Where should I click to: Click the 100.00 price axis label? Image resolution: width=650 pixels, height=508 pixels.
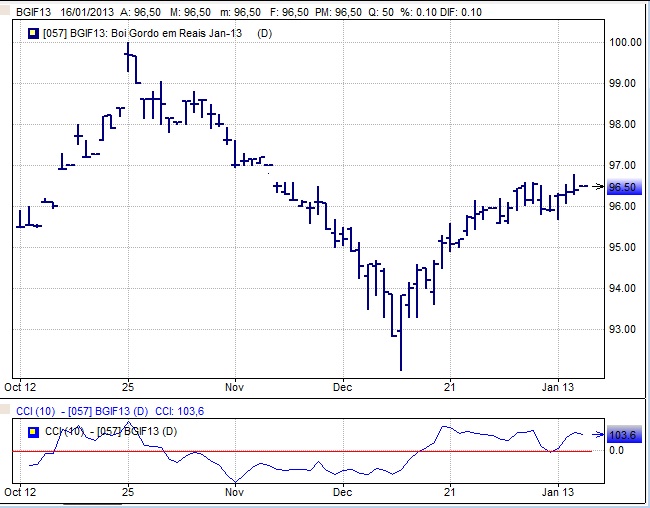(623, 43)
